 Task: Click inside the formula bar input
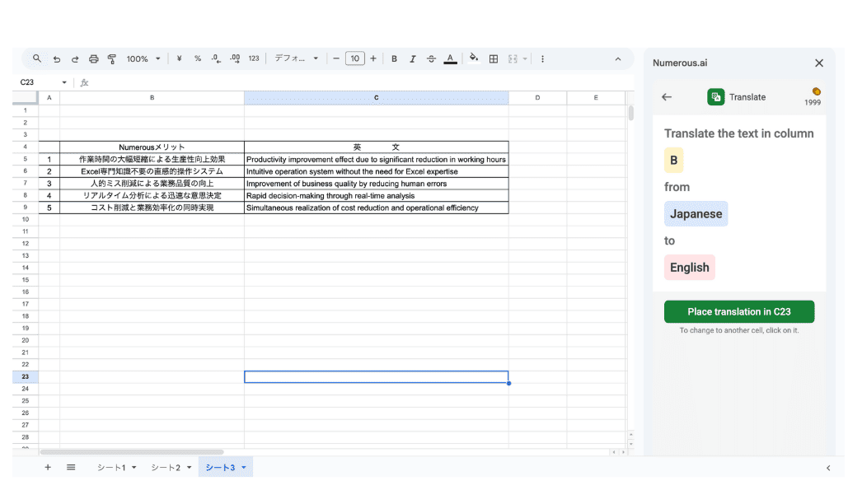click(x=360, y=82)
